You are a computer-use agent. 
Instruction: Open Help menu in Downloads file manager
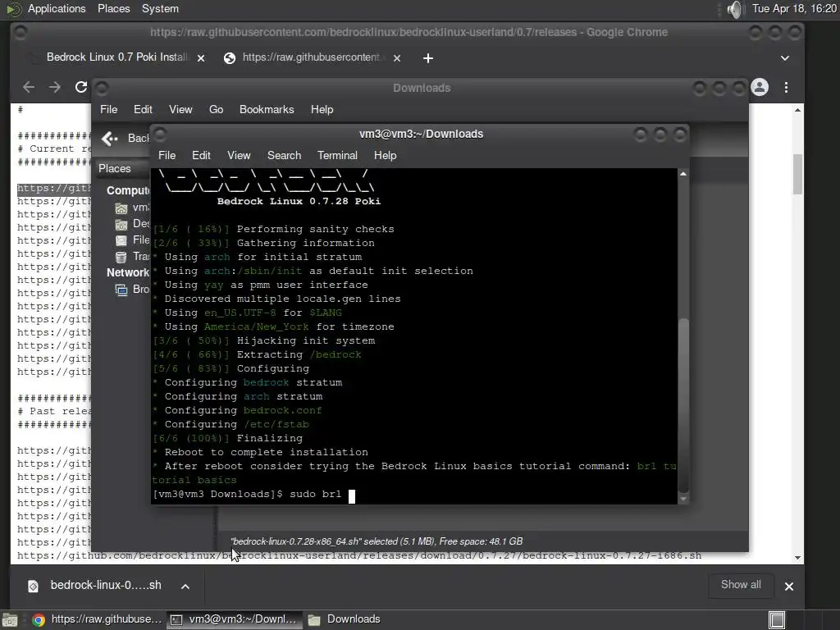tap(322, 109)
